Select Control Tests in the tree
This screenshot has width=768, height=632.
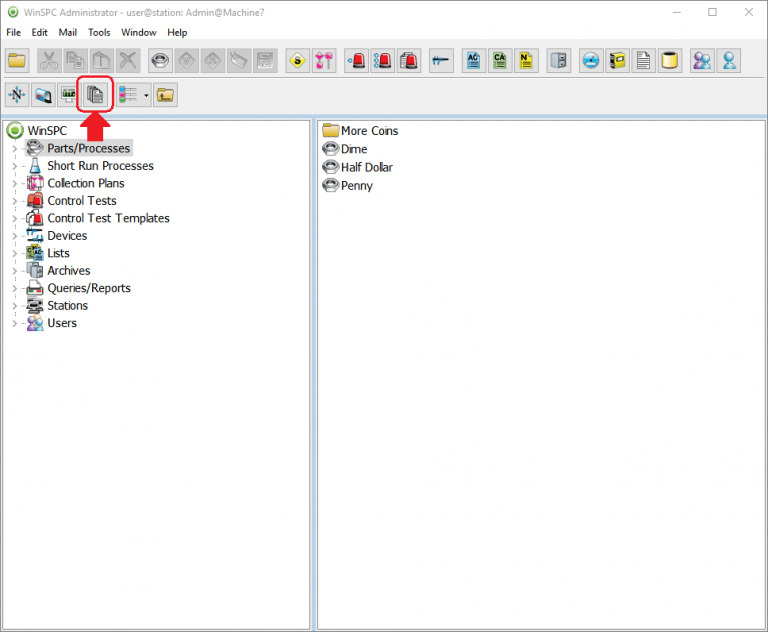click(82, 201)
